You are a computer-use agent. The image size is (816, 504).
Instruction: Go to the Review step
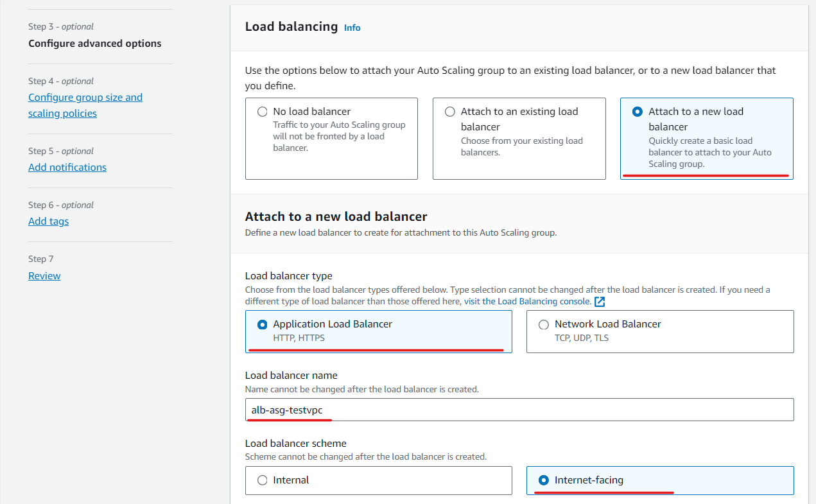(44, 275)
